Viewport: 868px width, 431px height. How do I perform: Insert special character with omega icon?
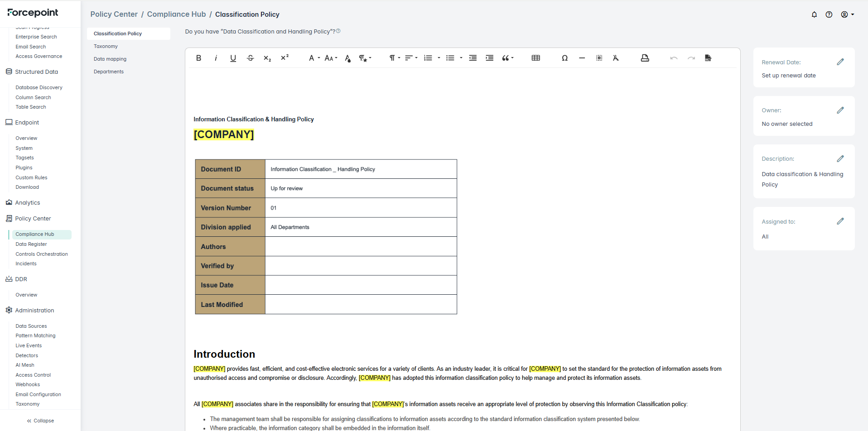pyautogui.click(x=564, y=58)
